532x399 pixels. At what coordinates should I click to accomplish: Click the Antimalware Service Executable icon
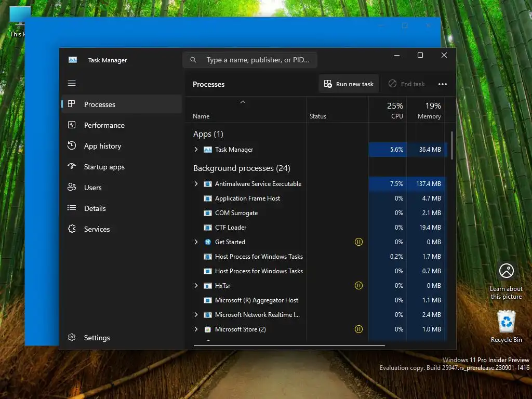pos(208,184)
